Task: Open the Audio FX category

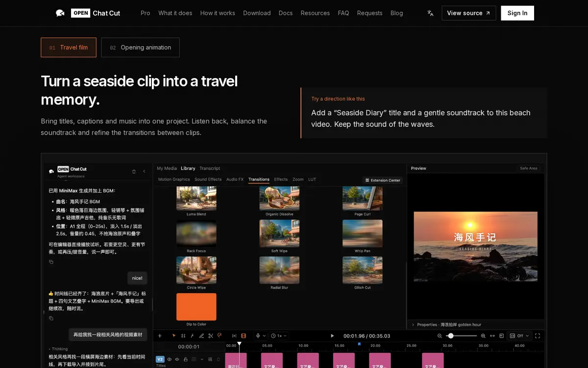Action: pos(235,179)
